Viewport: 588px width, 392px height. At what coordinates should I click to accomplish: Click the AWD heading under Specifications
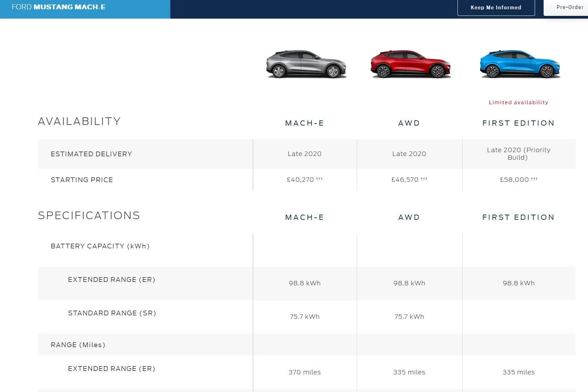[x=409, y=217]
